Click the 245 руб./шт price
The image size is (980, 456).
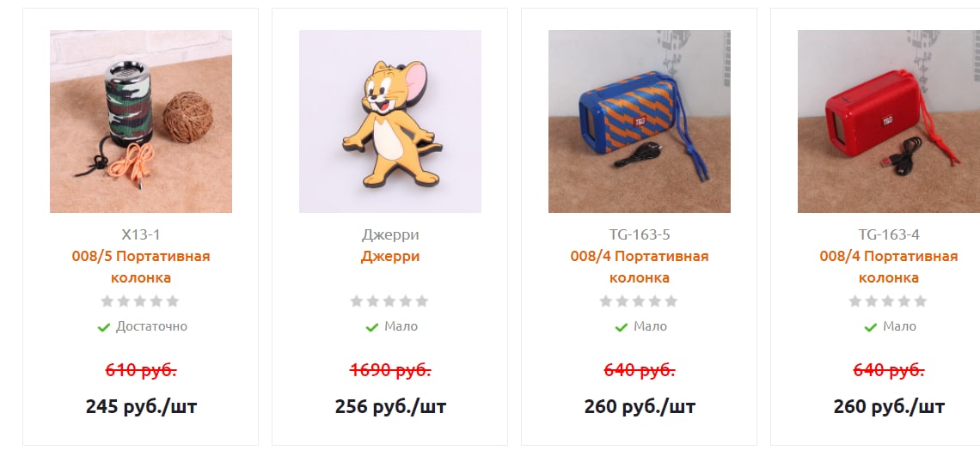(x=141, y=407)
